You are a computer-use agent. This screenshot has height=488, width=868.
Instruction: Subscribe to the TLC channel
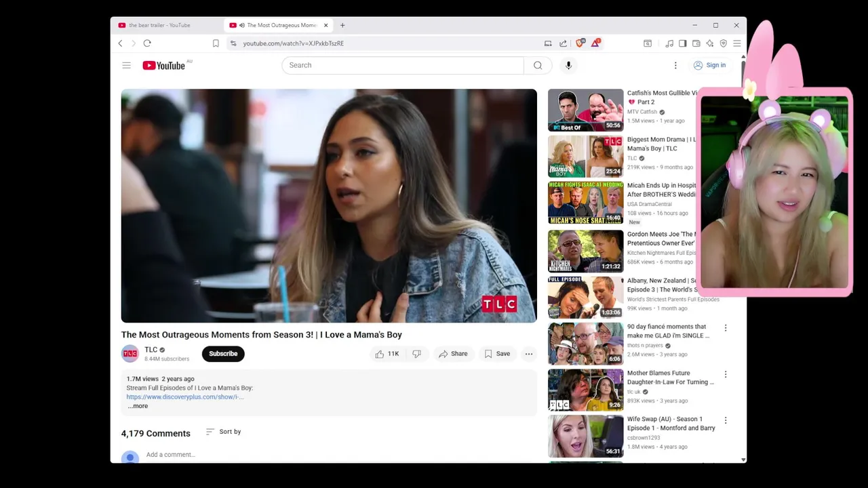click(x=223, y=354)
